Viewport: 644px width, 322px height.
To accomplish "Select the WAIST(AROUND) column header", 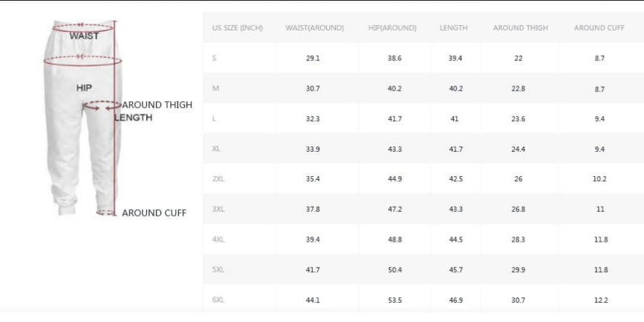I will pos(314,28).
